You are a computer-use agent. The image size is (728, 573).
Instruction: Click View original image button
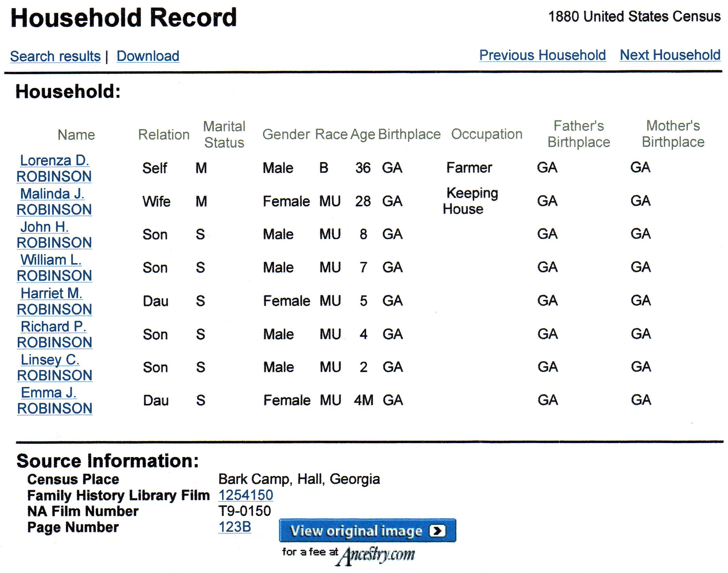tap(367, 531)
